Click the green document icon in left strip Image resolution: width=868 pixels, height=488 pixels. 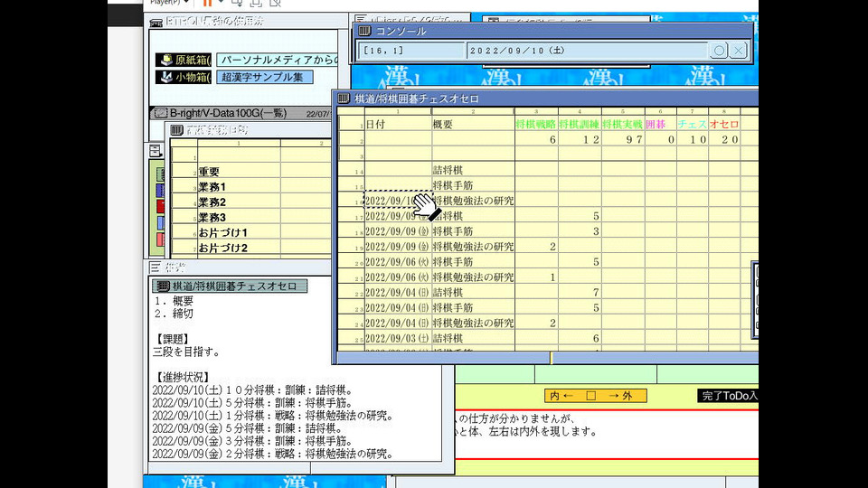pyautogui.click(x=160, y=174)
